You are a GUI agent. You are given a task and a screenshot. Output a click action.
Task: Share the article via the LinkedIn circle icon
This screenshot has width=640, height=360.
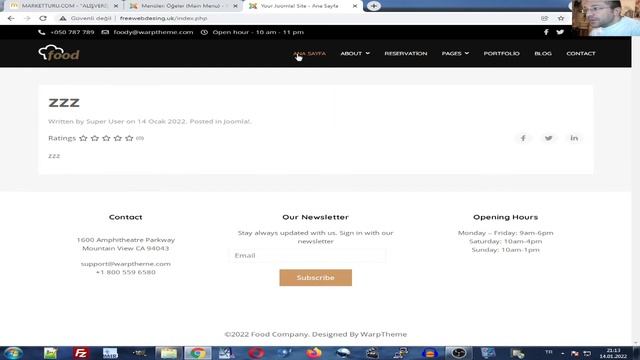574,138
